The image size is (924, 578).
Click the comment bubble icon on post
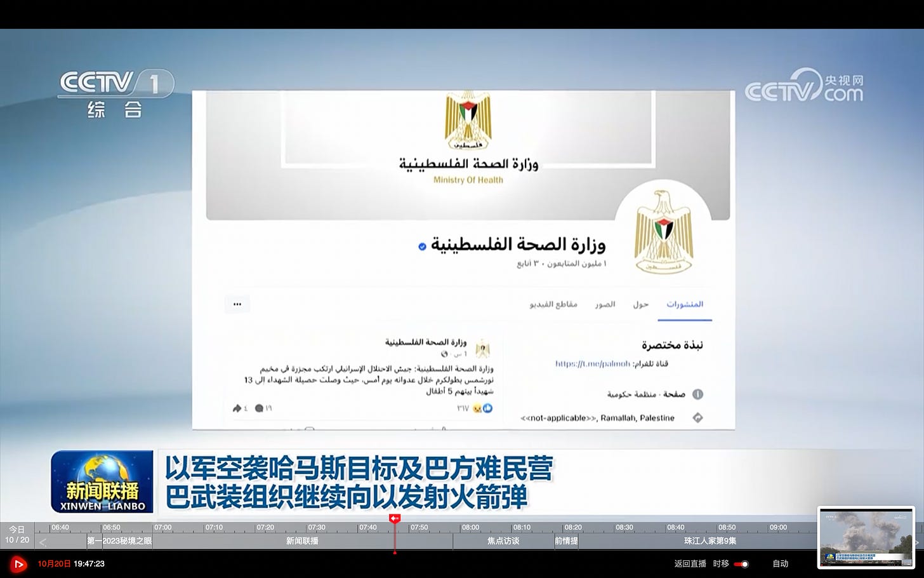pos(259,408)
